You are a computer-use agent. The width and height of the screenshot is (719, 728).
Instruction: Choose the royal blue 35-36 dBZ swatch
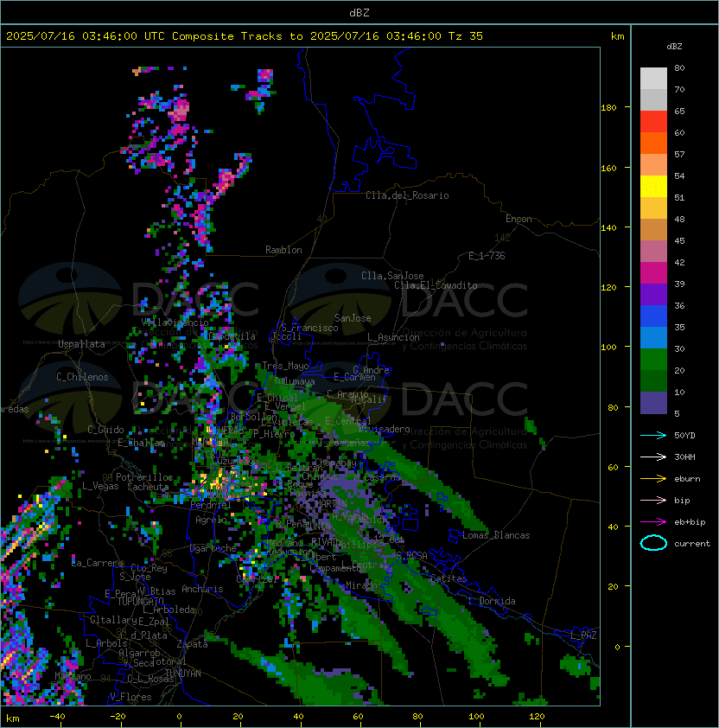click(x=653, y=316)
